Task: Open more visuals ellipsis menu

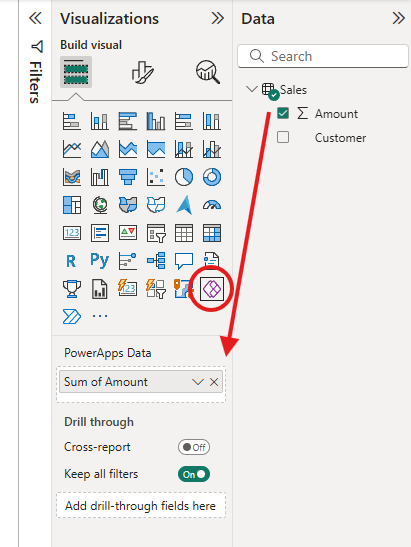Action: [x=100, y=316]
